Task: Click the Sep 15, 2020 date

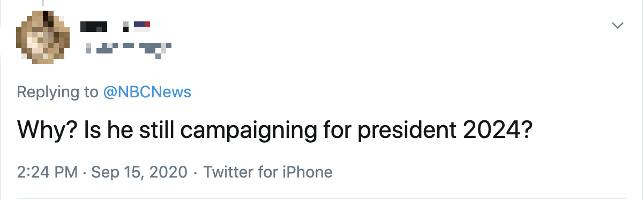Action: pos(139,172)
